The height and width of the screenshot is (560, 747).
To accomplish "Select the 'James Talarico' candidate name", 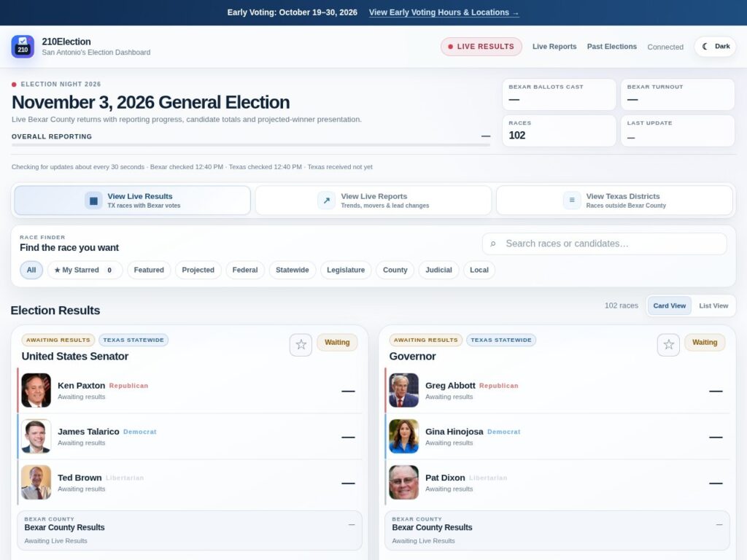I will pos(88,432).
